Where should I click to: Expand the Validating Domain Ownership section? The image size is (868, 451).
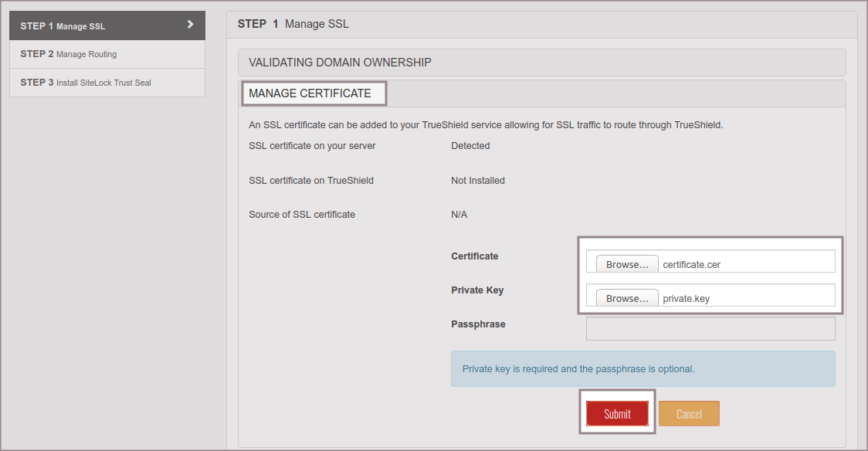click(x=340, y=63)
